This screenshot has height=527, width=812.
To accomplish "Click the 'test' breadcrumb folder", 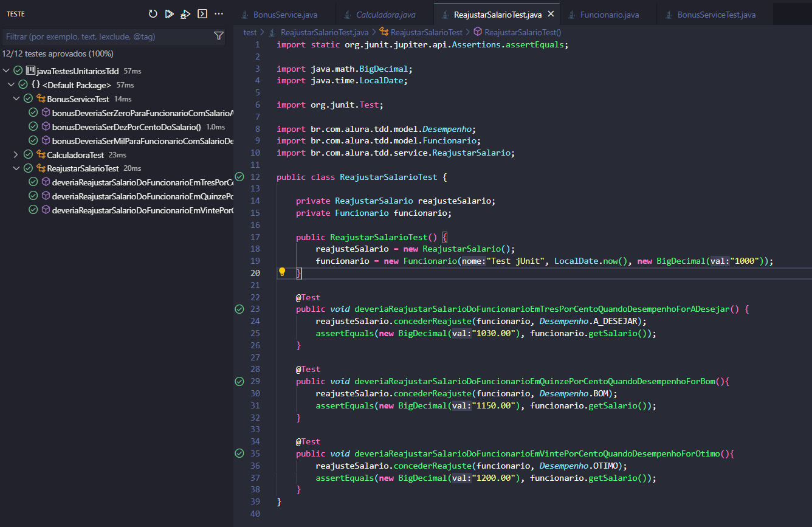I will (x=250, y=32).
